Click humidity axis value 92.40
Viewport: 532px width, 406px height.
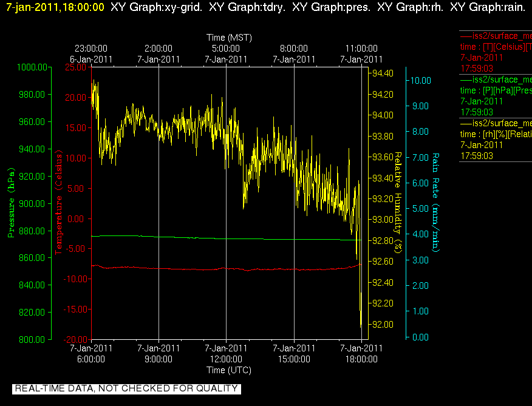coord(383,283)
